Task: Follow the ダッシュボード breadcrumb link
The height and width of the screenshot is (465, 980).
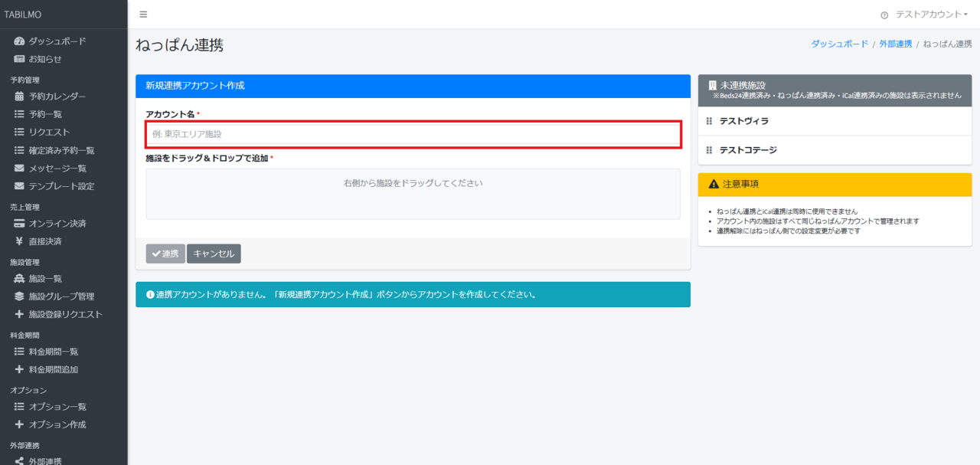Action: click(x=839, y=44)
